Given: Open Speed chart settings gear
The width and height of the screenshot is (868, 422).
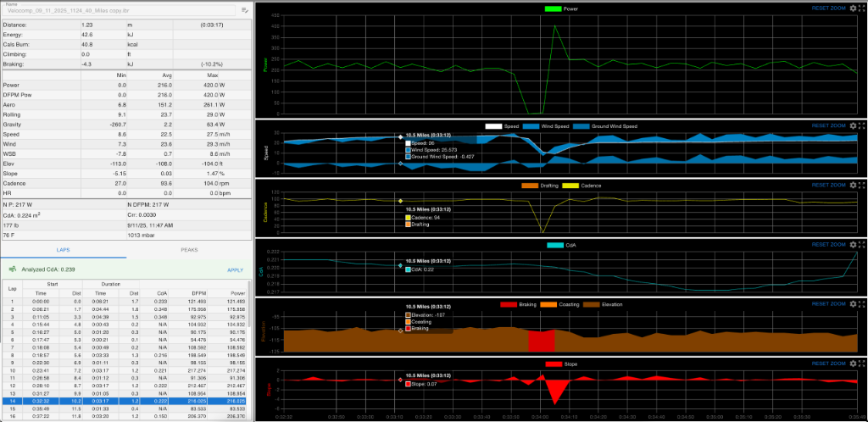Looking at the screenshot, I should tap(853, 125).
